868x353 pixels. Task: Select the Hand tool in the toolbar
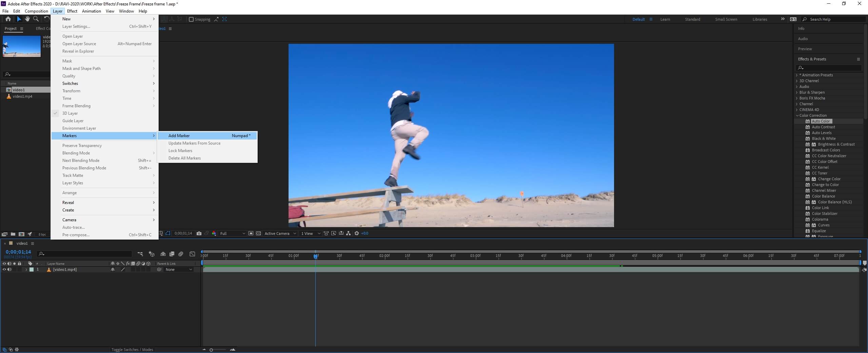click(x=28, y=19)
